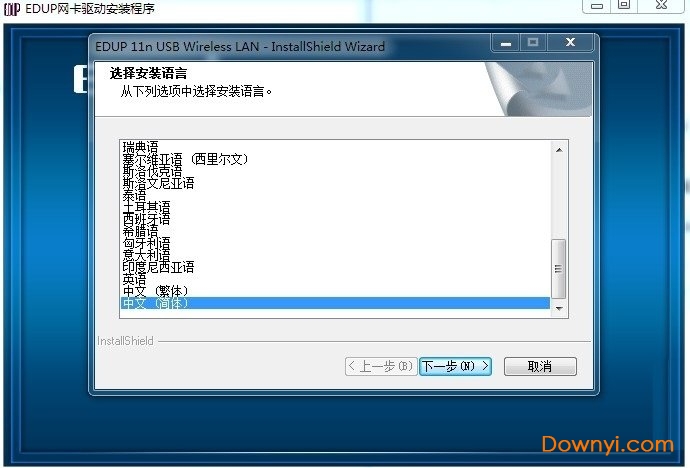
Task: Select Indonesian (印度尼西亚语) in the list
Action: pos(158,267)
